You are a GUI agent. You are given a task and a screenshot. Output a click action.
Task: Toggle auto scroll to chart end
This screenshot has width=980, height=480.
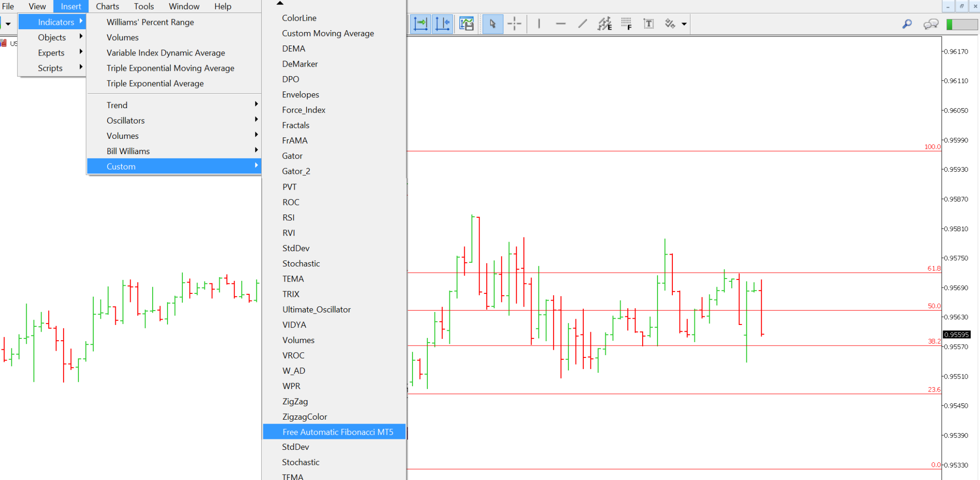click(x=421, y=23)
